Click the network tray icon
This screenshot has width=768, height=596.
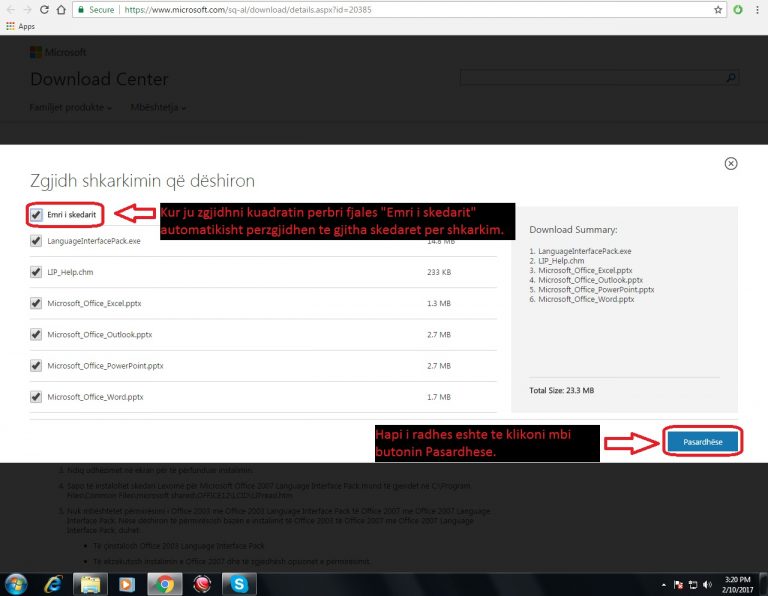[x=693, y=585]
